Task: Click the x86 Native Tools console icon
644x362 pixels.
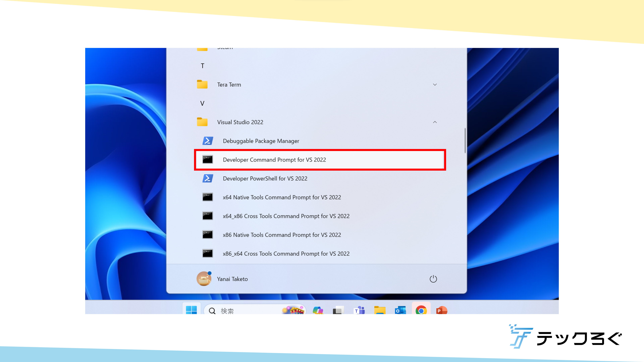Action: tap(207, 235)
